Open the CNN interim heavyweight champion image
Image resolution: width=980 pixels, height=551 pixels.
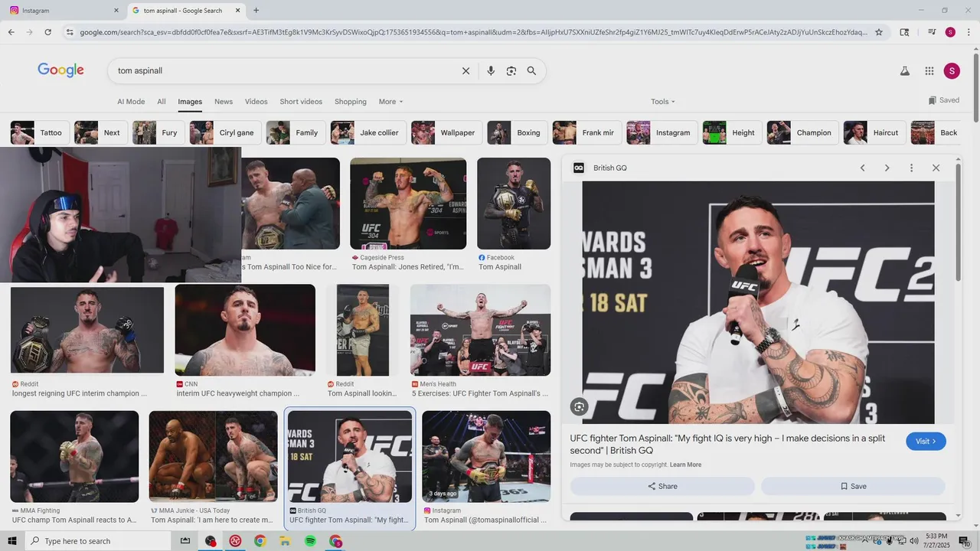tap(245, 330)
